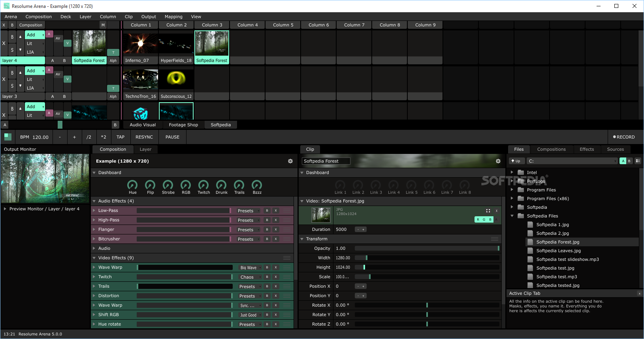The width and height of the screenshot is (644, 339).
Task: Double the BPM with the *2 button
Action: 104,137
